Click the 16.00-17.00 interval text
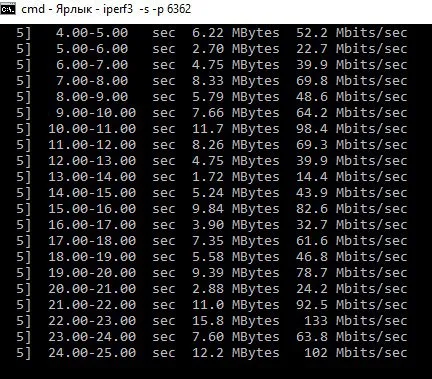Viewport: 432px width, 379px height. (x=92, y=225)
